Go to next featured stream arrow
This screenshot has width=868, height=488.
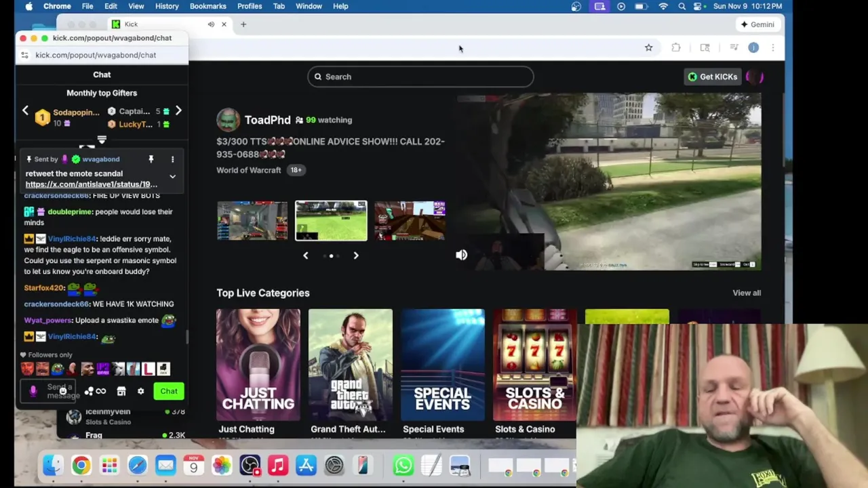click(356, 256)
